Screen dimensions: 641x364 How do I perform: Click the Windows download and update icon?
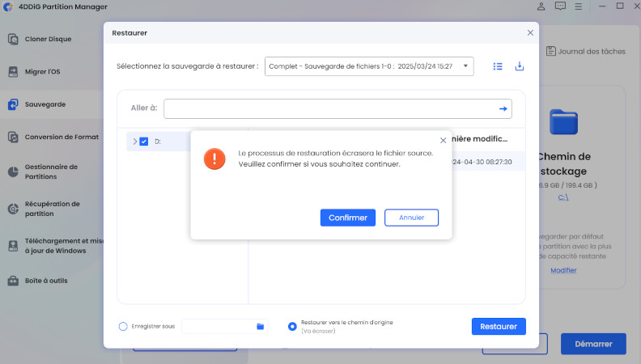coord(13,246)
